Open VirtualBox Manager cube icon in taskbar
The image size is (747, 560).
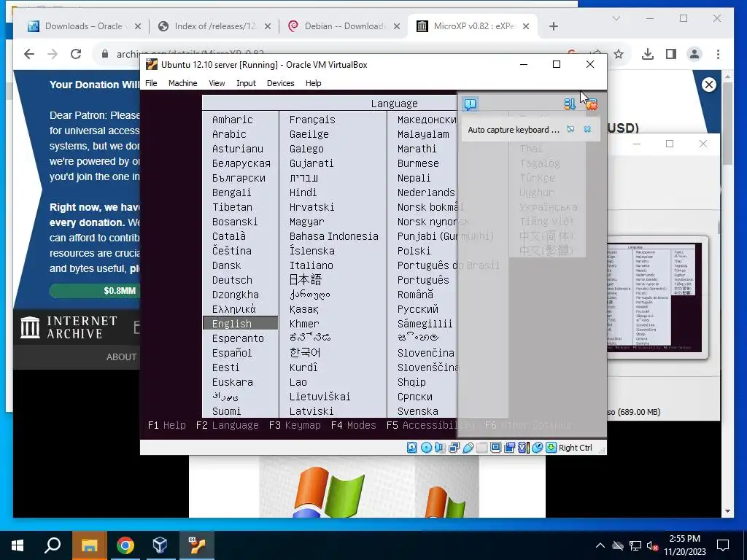(160, 545)
